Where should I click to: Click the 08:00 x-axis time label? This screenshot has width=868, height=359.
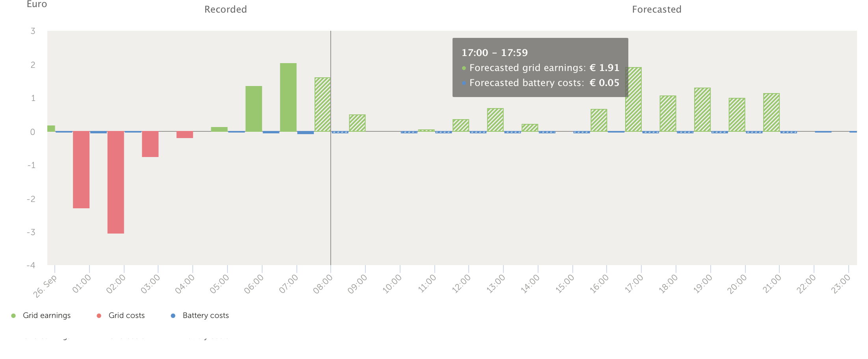[323, 284]
